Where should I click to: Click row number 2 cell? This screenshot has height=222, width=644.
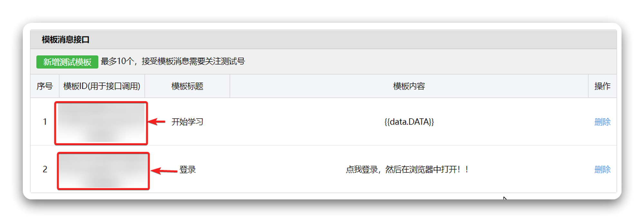(x=45, y=169)
